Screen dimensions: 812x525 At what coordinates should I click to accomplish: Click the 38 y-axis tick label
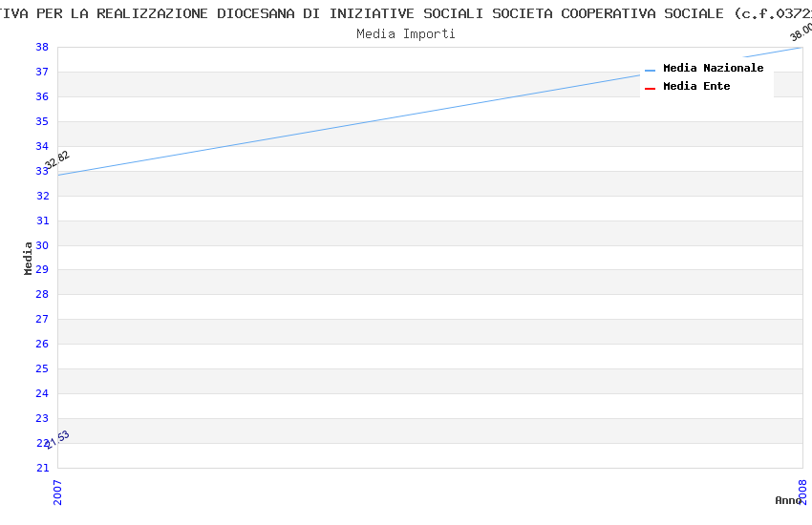point(42,47)
